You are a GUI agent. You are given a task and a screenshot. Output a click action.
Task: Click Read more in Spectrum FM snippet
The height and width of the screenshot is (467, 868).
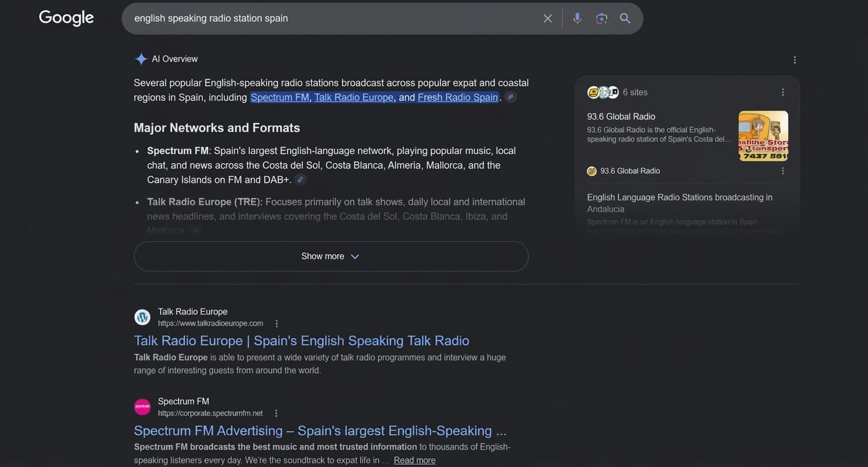coord(414,460)
